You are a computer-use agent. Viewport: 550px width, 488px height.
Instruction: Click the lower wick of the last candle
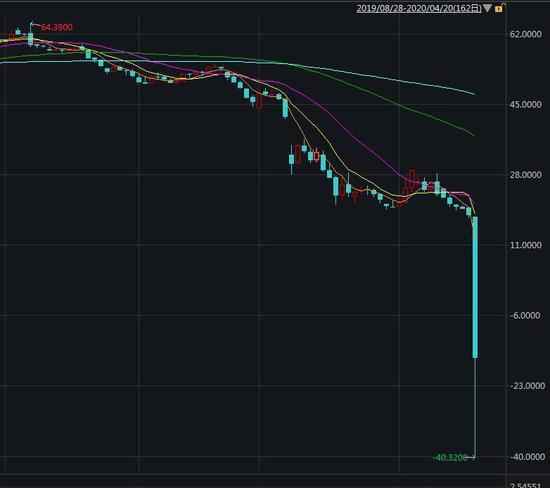[x=475, y=408]
